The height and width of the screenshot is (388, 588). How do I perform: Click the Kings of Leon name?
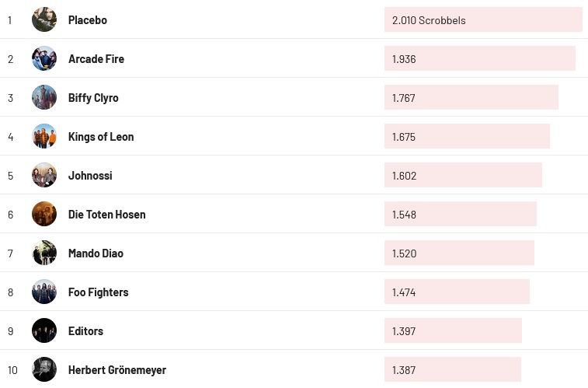point(101,137)
